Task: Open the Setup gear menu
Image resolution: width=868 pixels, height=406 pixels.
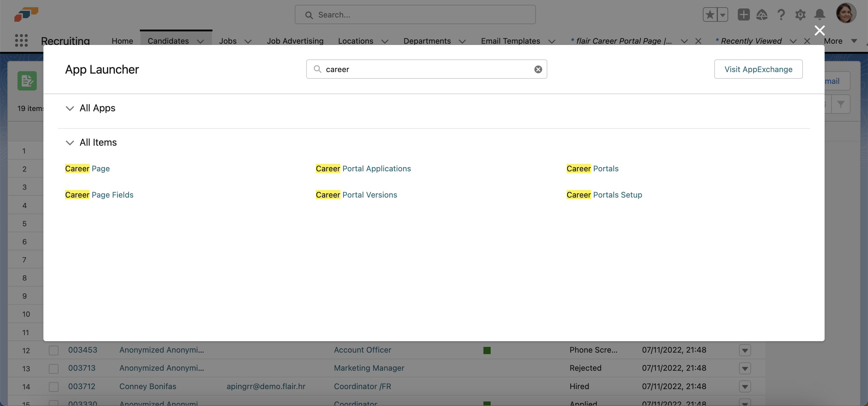Action: (x=800, y=15)
